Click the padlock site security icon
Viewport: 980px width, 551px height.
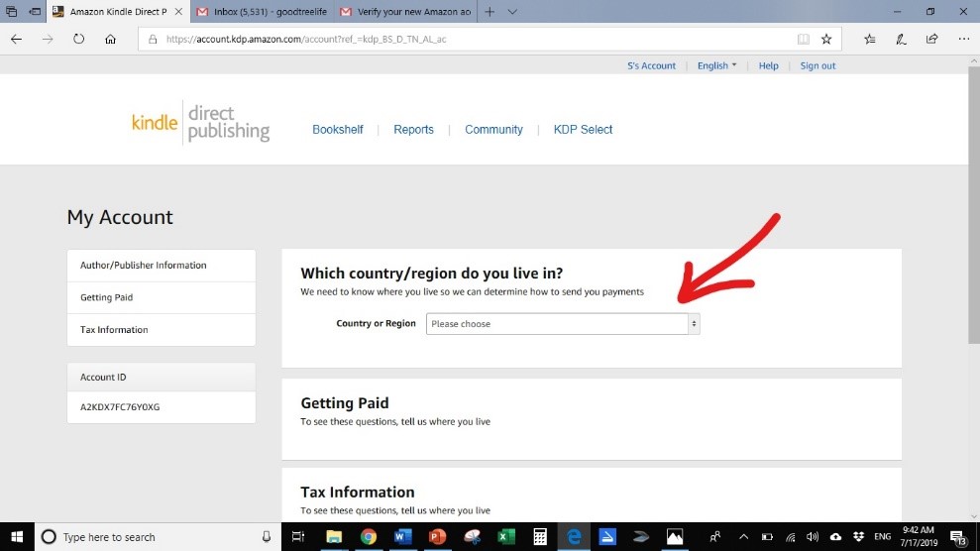click(x=153, y=39)
